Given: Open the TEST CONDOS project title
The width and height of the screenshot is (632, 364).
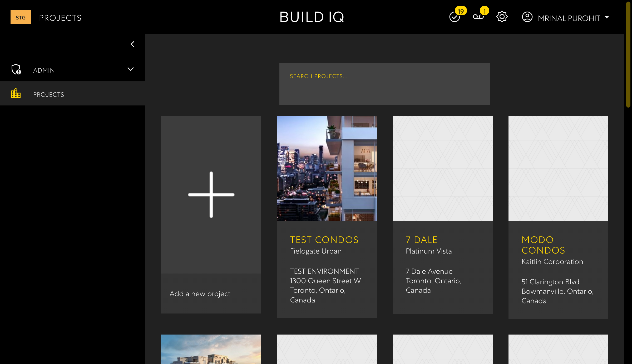Looking at the screenshot, I should (x=324, y=240).
